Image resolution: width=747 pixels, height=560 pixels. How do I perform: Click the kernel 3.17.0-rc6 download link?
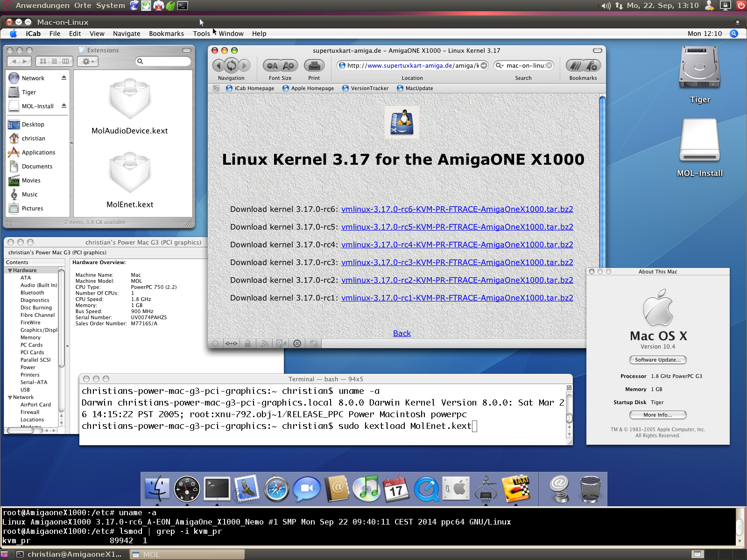457,209
